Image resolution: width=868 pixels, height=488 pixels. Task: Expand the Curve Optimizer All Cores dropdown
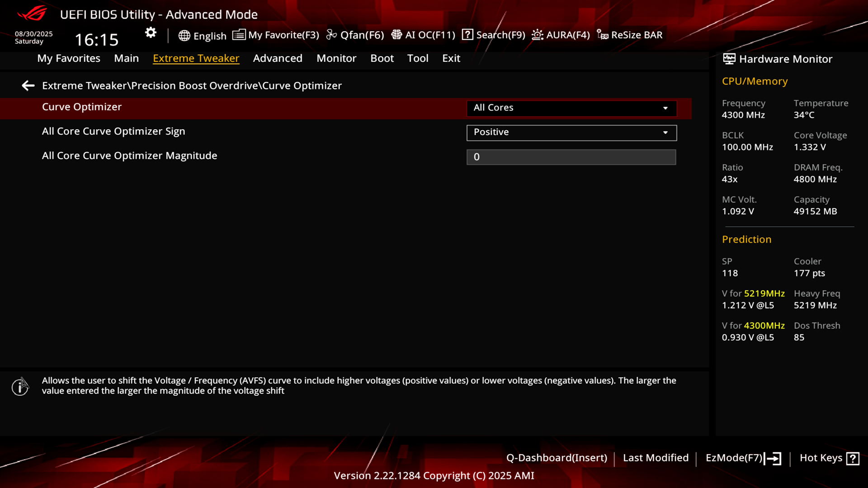(x=571, y=108)
